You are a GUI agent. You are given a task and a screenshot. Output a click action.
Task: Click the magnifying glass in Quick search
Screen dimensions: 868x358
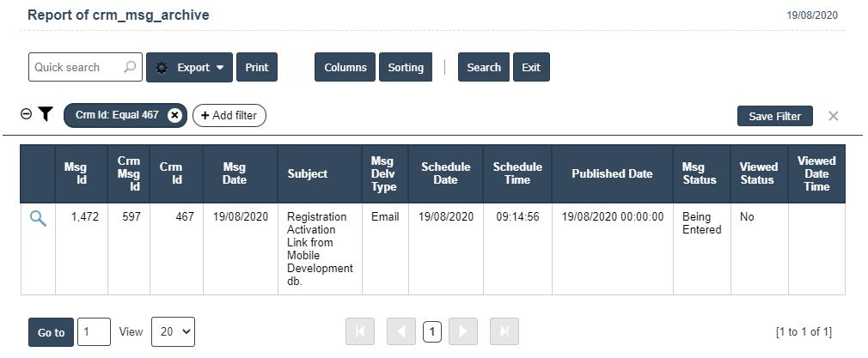[x=130, y=67]
